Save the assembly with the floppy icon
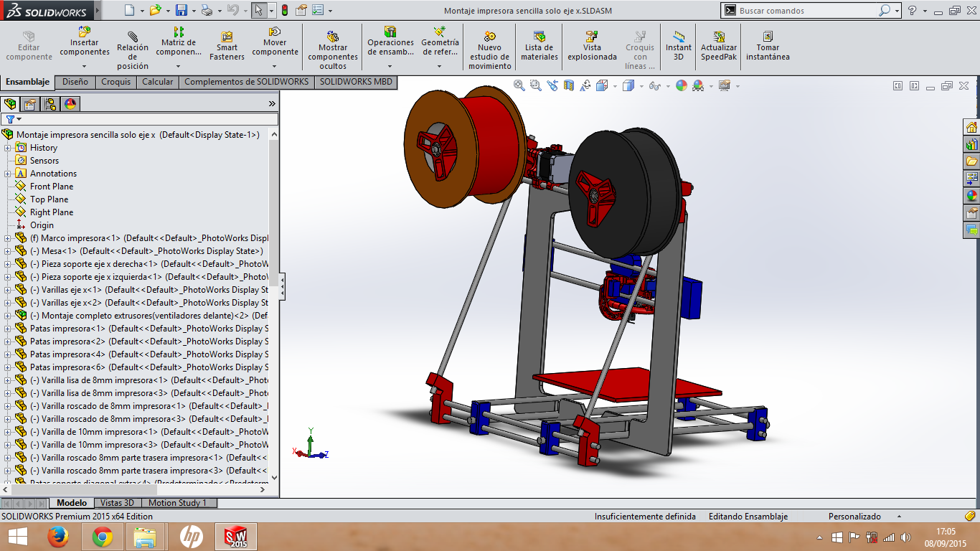This screenshot has width=980, height=551. click(x=182, y=10)
